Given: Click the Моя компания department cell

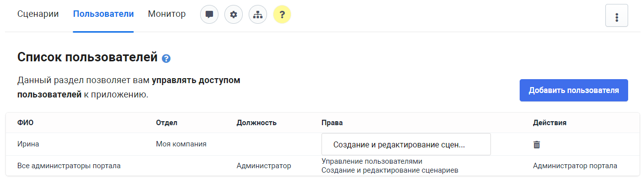Looking at the screenshot, I should pos(181,144).
